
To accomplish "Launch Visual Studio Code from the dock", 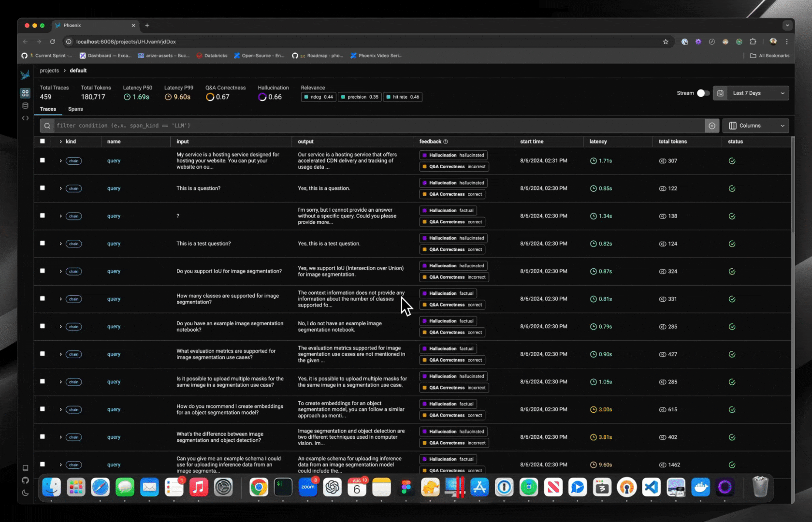I will tap(651, 487).
